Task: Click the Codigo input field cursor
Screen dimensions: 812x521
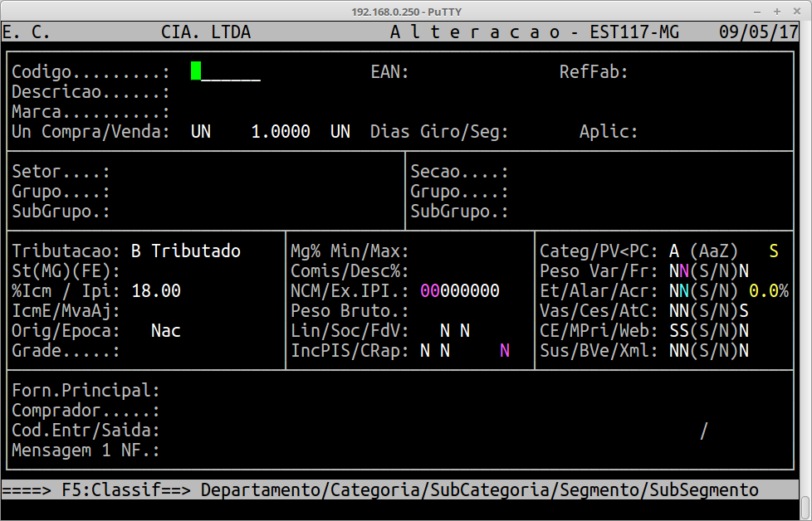Action: [x=196, y=72]
